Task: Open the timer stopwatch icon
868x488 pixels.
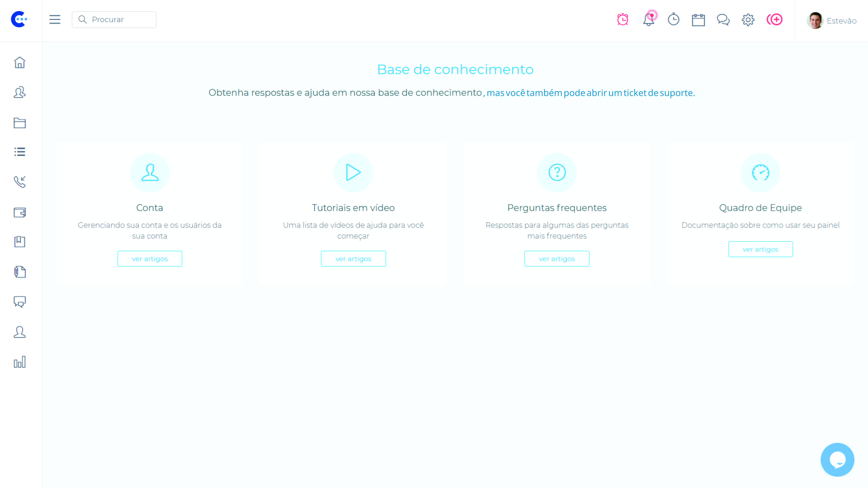Action: (x=673, y=20)
